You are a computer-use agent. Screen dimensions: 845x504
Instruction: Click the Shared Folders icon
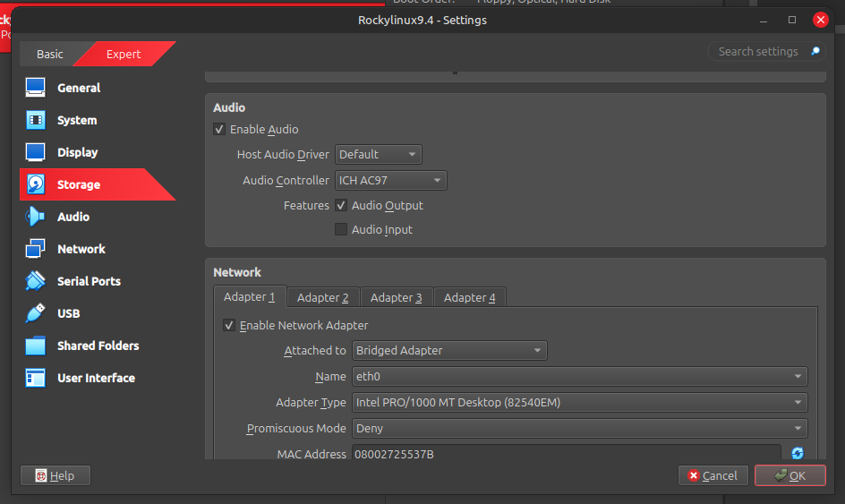(36, 346)
